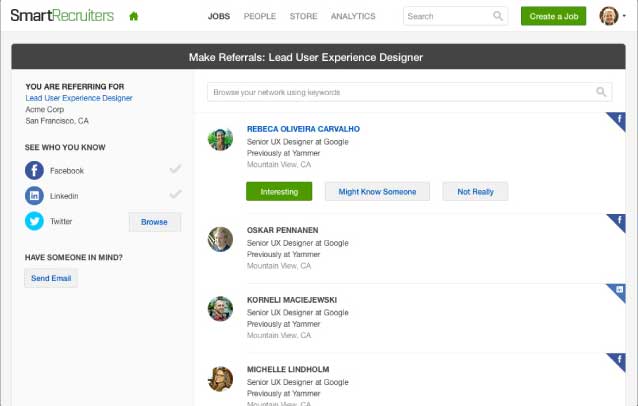
Task: Click the SmartRecruiters logo
Action: pyautogui.click(x=62, y=15)
